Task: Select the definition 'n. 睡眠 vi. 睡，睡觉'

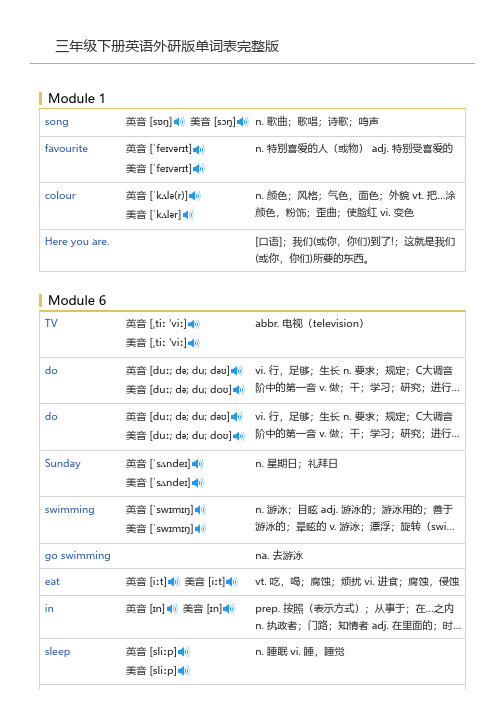Action: [299, 652]
